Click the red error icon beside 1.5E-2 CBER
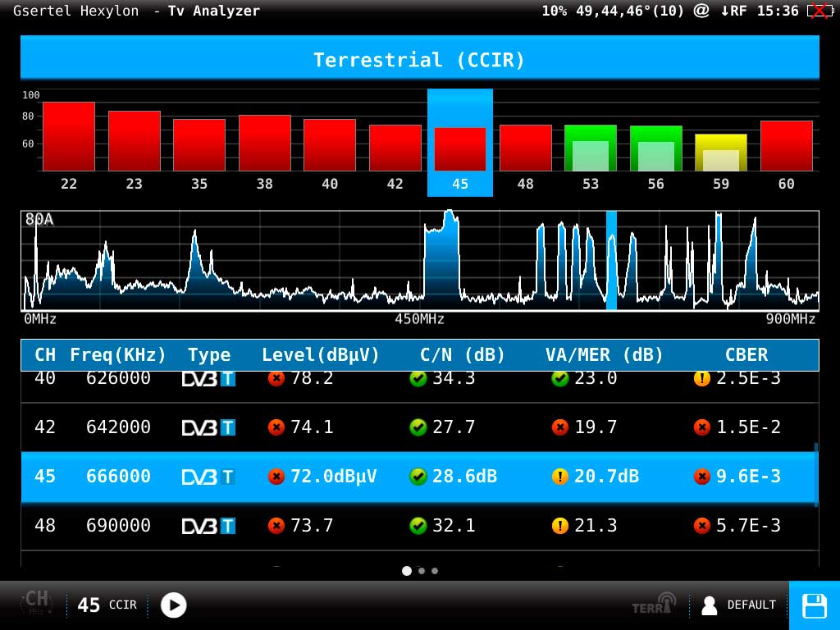The height and width of the screenshot is (630, 840). [x=702, y=427]
